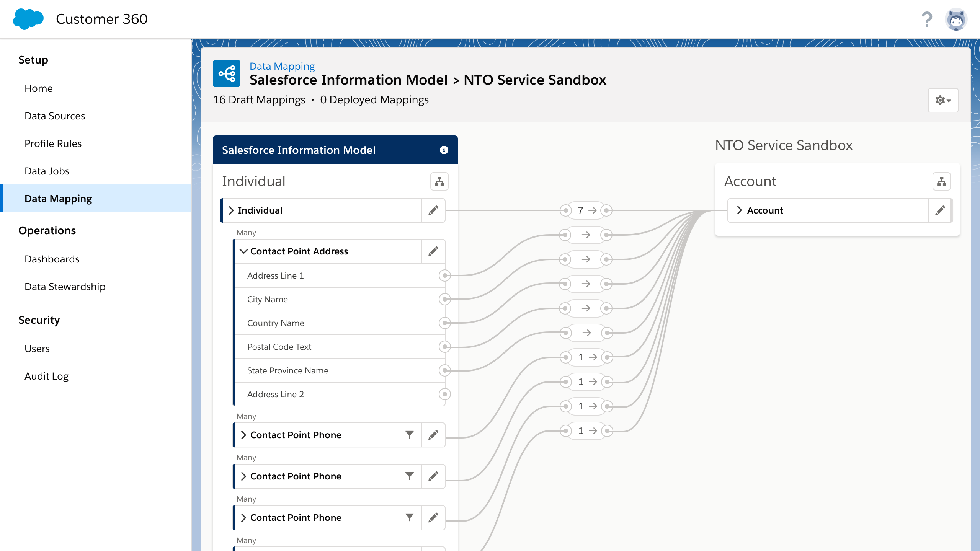This screenshot has width=980, height=551.
Task: Collapse the Contact Point Address section
Action: 243,251
